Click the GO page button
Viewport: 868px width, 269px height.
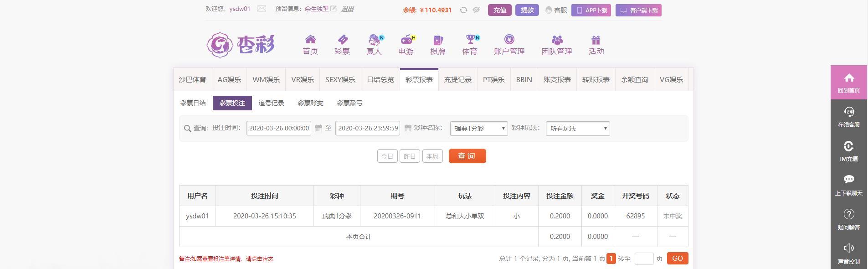tap(678, 259)
